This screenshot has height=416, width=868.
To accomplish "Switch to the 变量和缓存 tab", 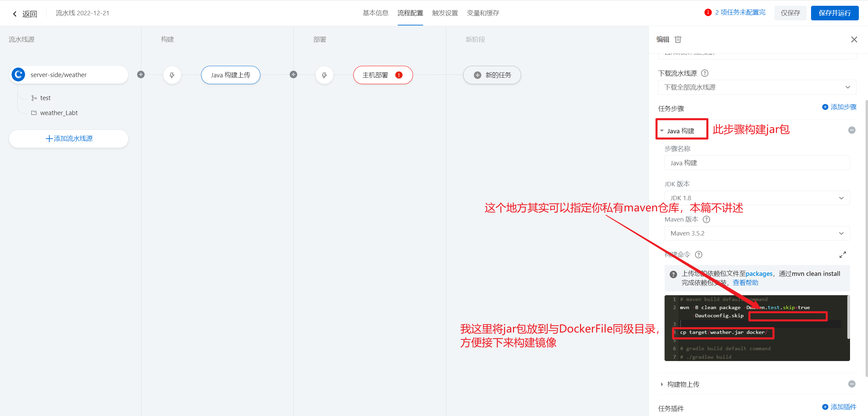I will coord(483,13).
